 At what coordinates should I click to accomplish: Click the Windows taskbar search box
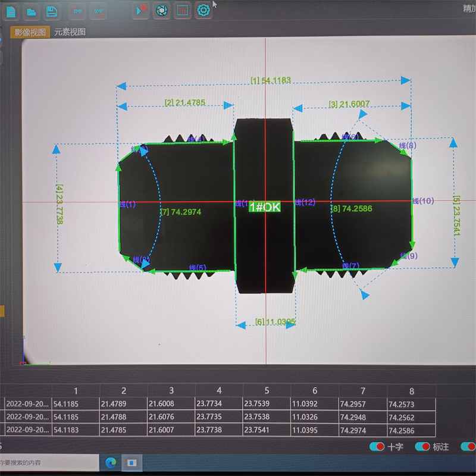tap(48, 462)
